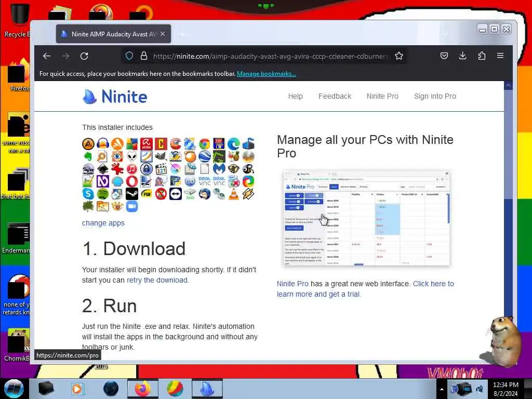Click the GIMP mascot icon
Image resolution: width=532 pixels, height=399 pixels.
(x=161, y=156)
